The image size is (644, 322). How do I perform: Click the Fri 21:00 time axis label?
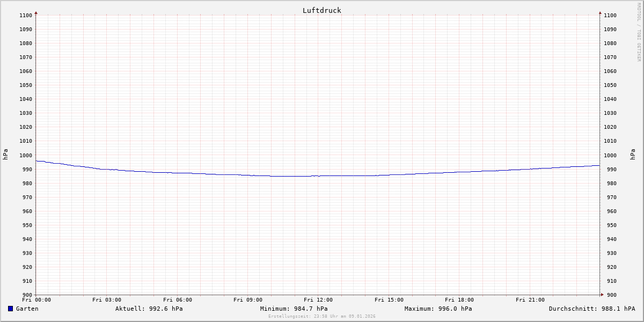point(530,300)
